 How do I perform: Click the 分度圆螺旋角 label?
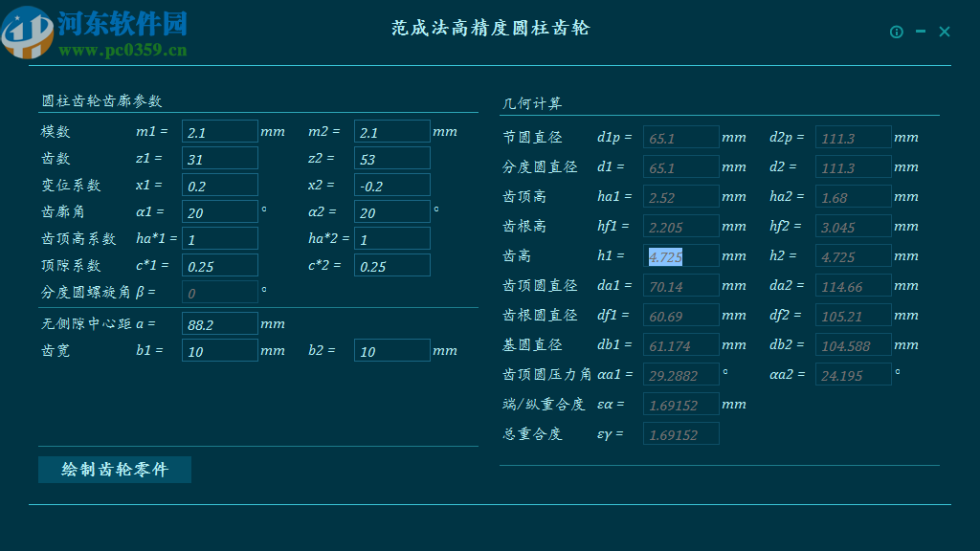(x=86, y=293)
